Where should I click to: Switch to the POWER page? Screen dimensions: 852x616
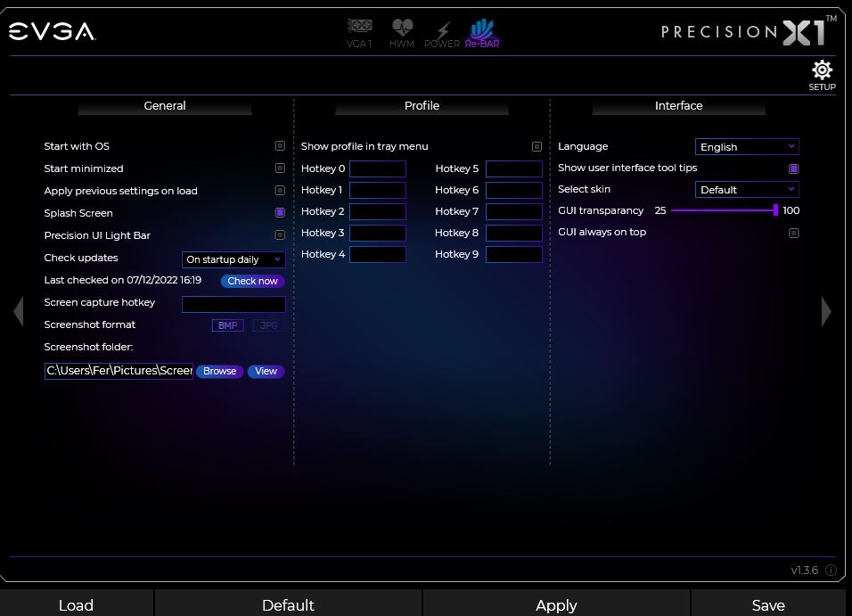click(x=442, y=34)
